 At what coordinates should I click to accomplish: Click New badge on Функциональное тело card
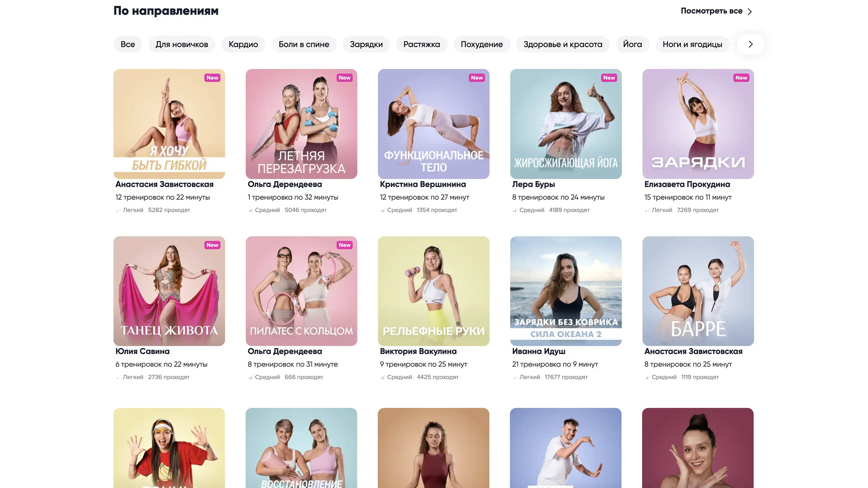(476, 78)
